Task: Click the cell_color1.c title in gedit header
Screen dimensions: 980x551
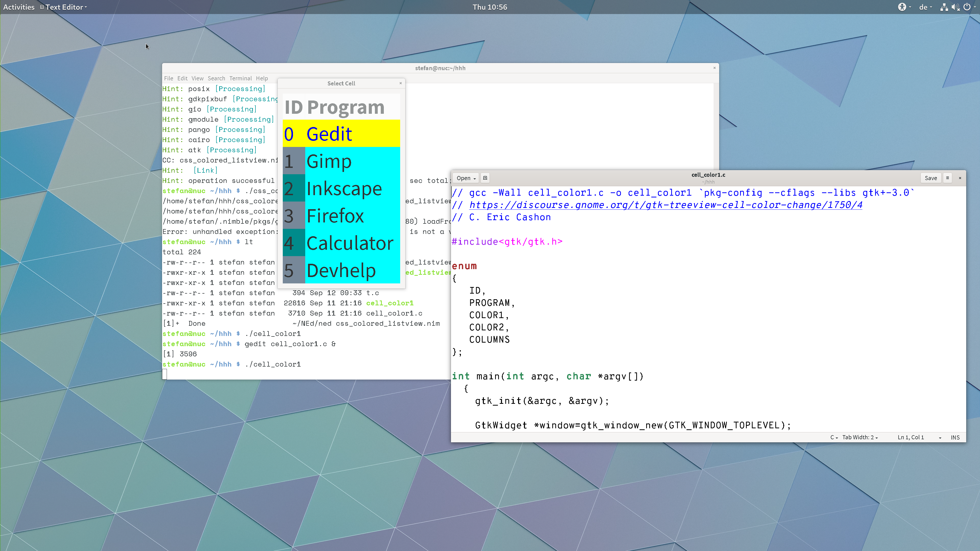Action: [x=708, y=175]
